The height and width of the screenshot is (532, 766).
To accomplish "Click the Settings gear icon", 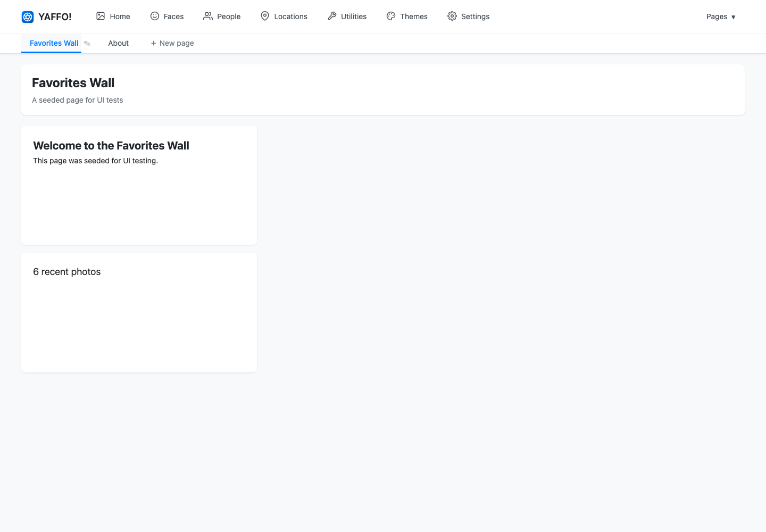I will pos(452,16).
